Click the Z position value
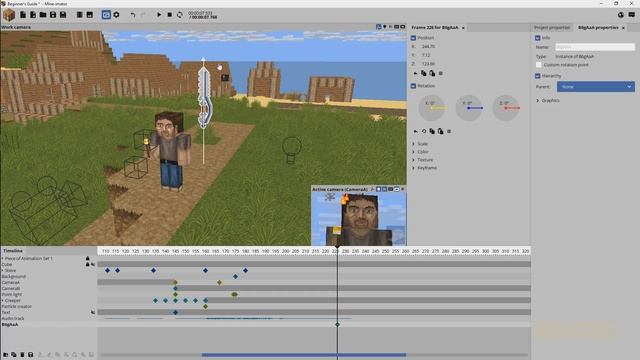The height and width of the screenshot is (360, 640). 428,64
